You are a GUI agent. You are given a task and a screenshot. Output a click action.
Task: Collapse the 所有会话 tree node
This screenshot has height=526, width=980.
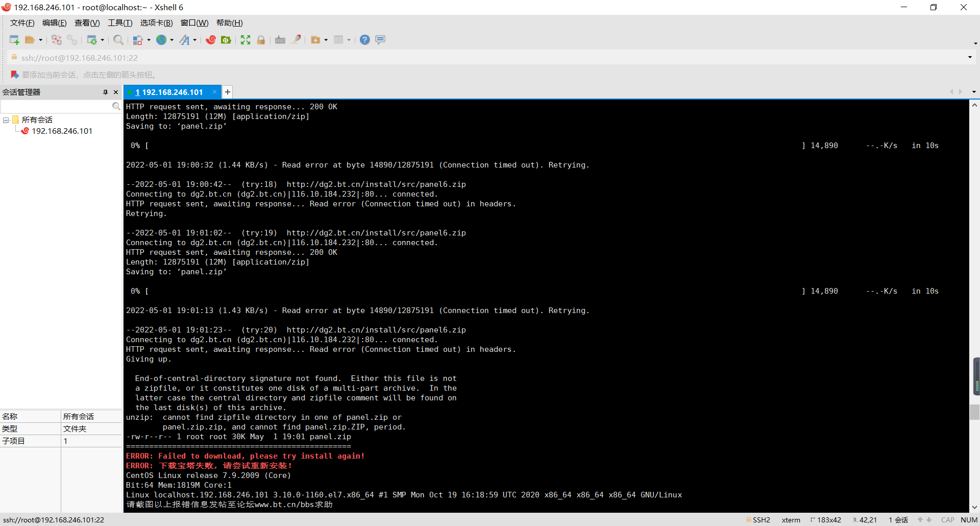click(6, 120)
